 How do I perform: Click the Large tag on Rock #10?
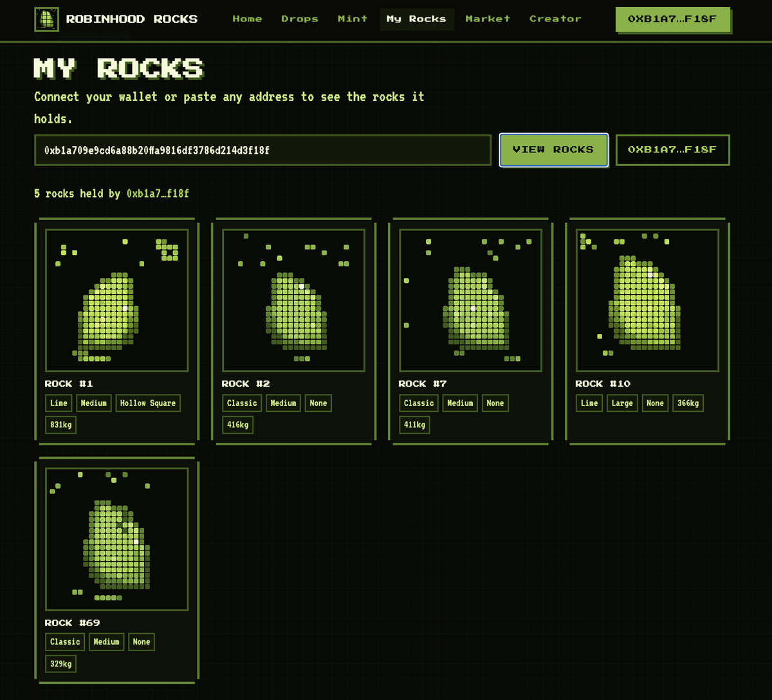click(x=622, y=403)
